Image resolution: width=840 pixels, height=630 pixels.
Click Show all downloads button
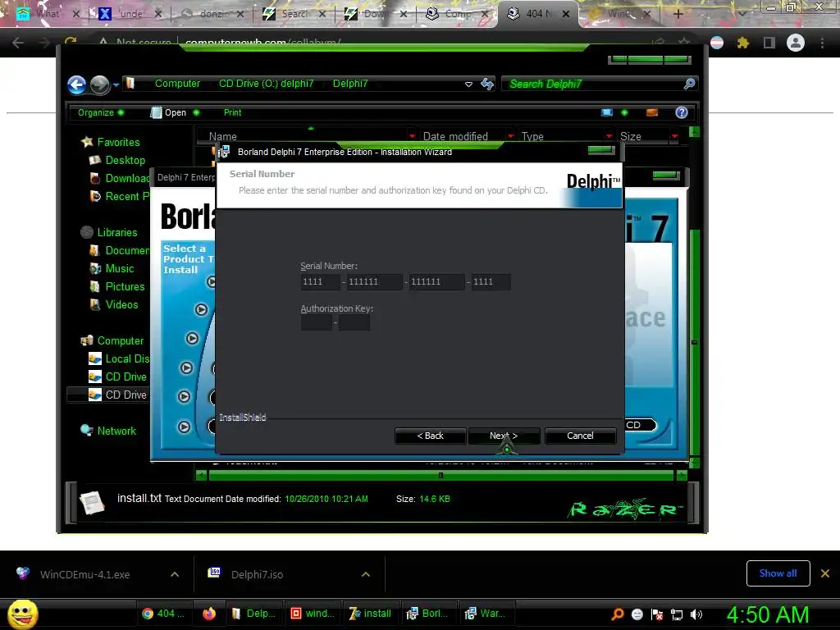pyautogui.click(x=778, y=573)
